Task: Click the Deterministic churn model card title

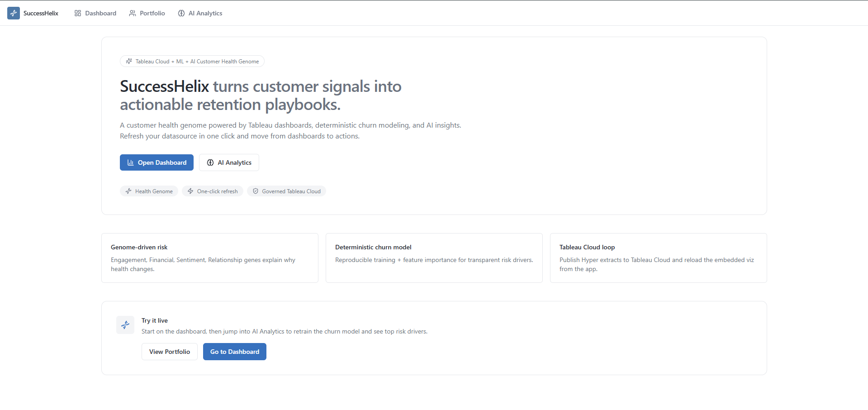Action: point(373,247)
